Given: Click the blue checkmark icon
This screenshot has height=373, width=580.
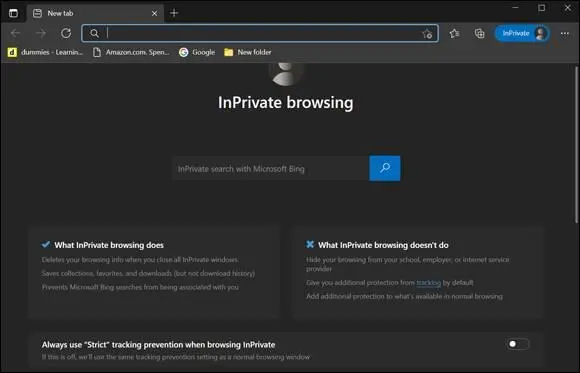Looking at the screenshot, I should (x=46, y=245).
